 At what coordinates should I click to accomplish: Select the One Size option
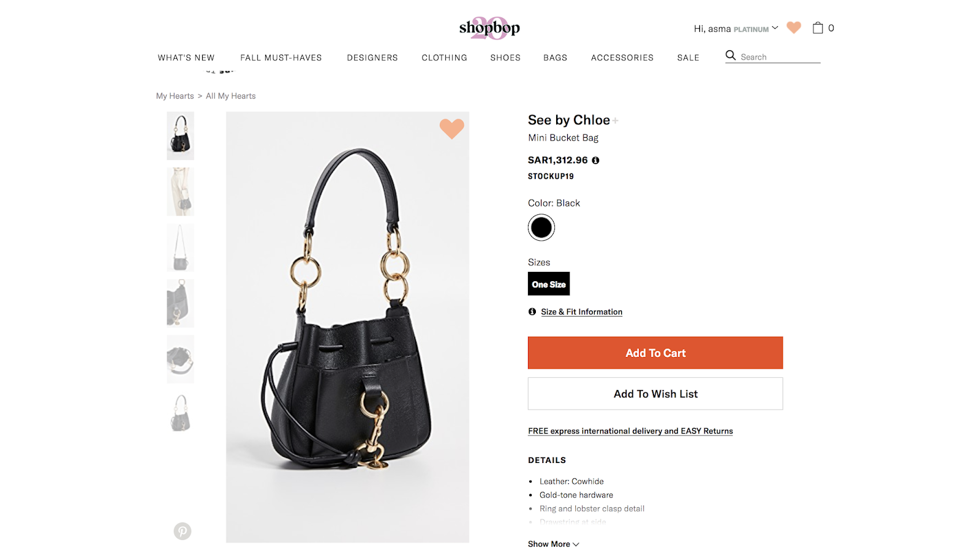549,284
